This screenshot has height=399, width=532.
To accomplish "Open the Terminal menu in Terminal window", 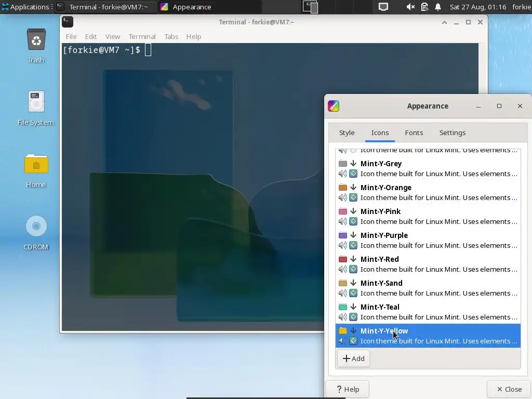I will point(142,36).
